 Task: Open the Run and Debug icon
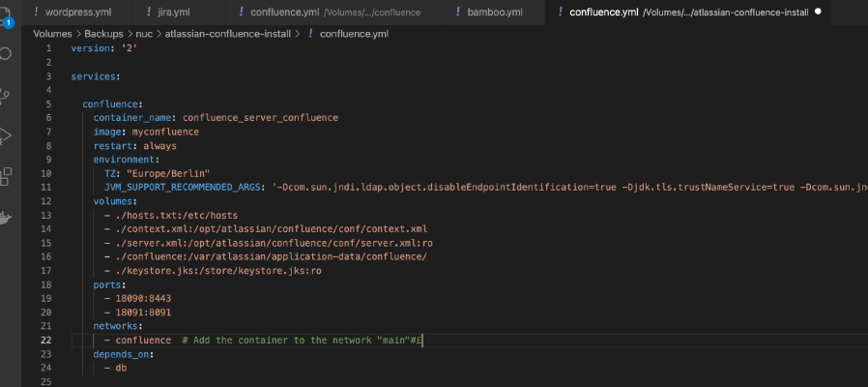pyautogui.click(x=5, y=135)
